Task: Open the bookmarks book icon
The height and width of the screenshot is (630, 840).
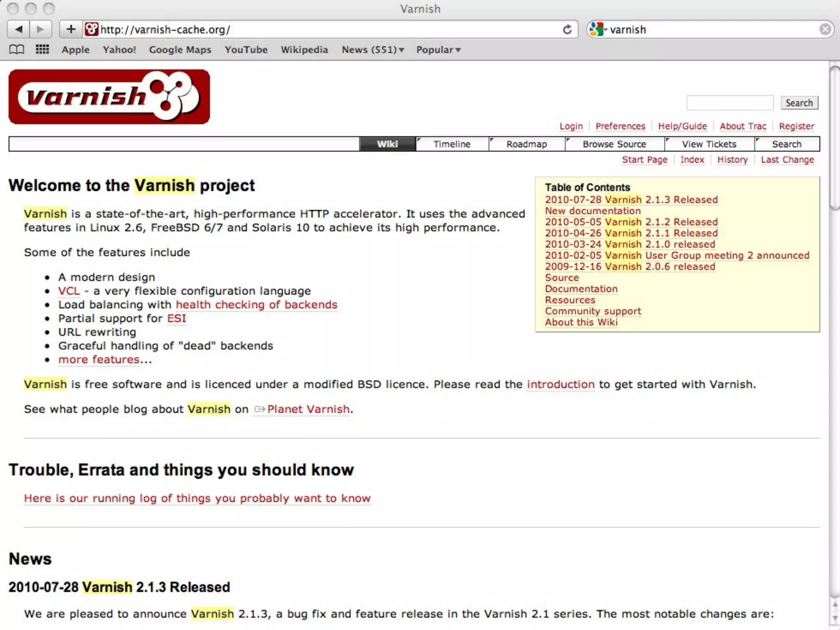Action: pos(16,50)
